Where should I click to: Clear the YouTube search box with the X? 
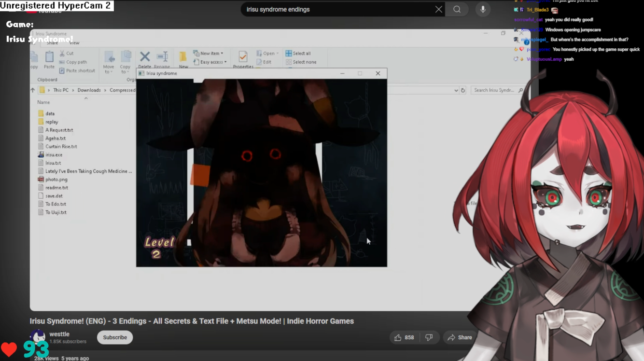click(438, 9)
